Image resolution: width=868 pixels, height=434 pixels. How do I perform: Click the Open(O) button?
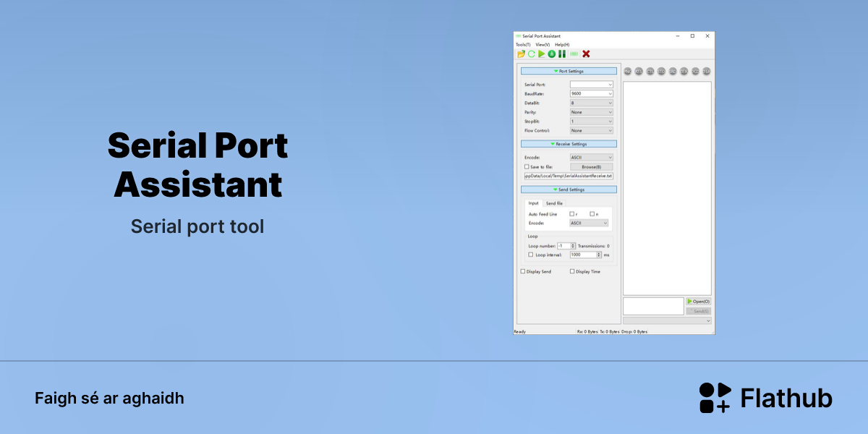(699, 302)
